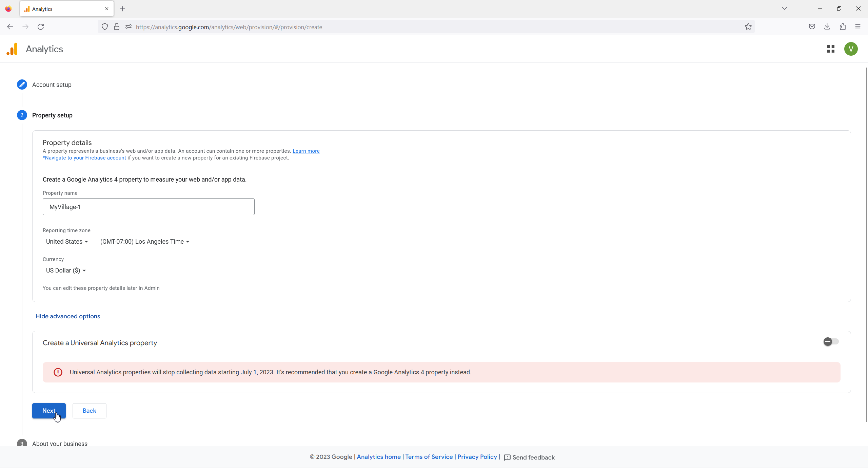The height and width of the screenshot is (468, 868).
Task: Click the Account setup edit pencil icon
Action: pyautogui.click(x=22, y=85)
